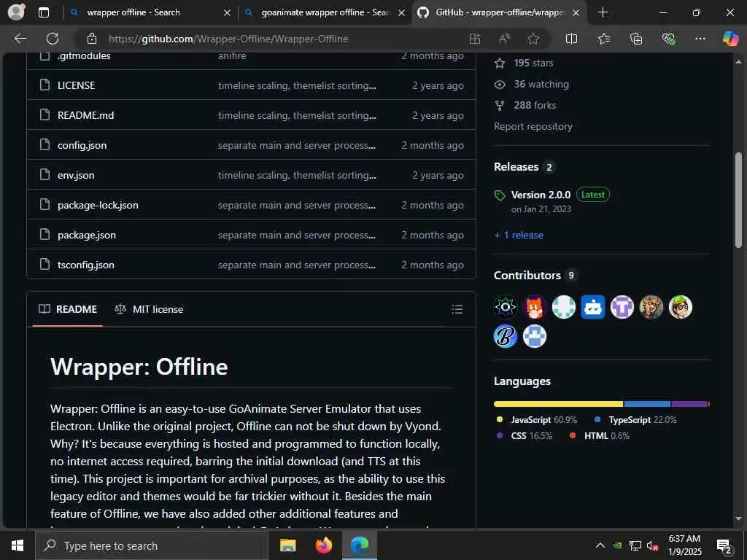Open commit message on config.json row

(x=297, y=145)
